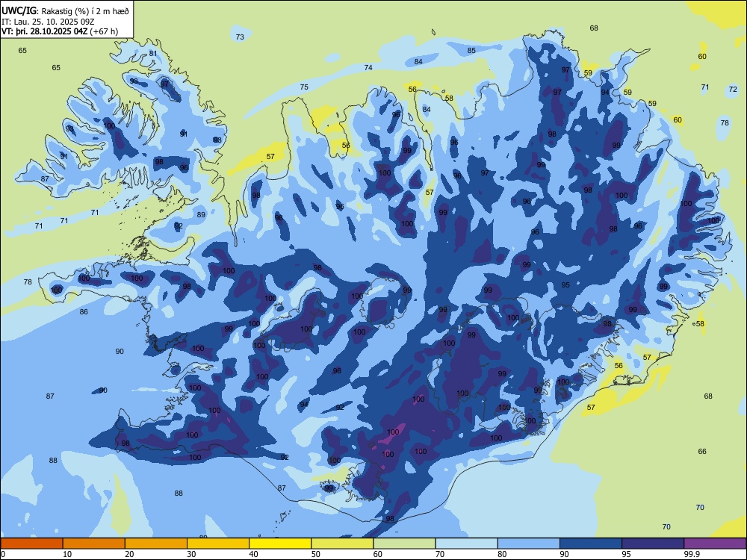747x560 pixels.
Task: Click the '74' humidity value over the sea
Action: [368, 68]
